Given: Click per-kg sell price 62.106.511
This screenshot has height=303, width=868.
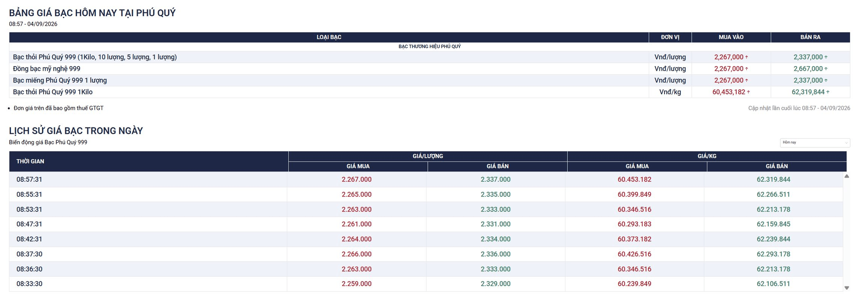Looking at the screenshot, I should coord(773,284).
